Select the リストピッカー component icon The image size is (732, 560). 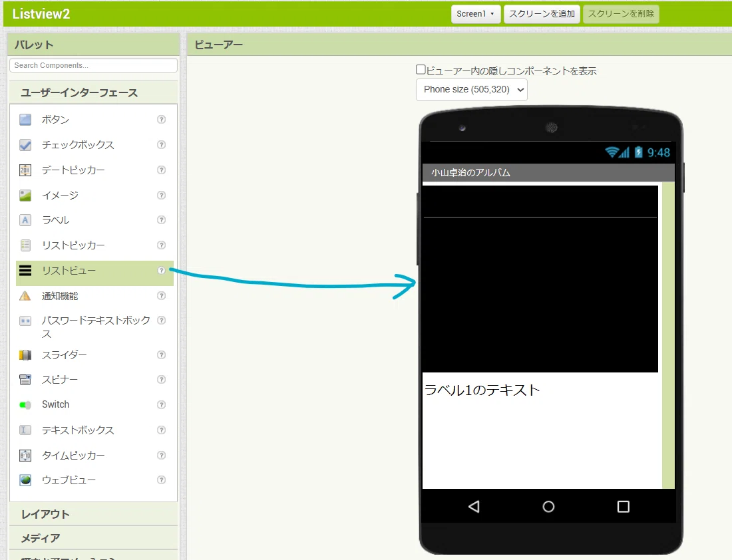click(25, 245)
